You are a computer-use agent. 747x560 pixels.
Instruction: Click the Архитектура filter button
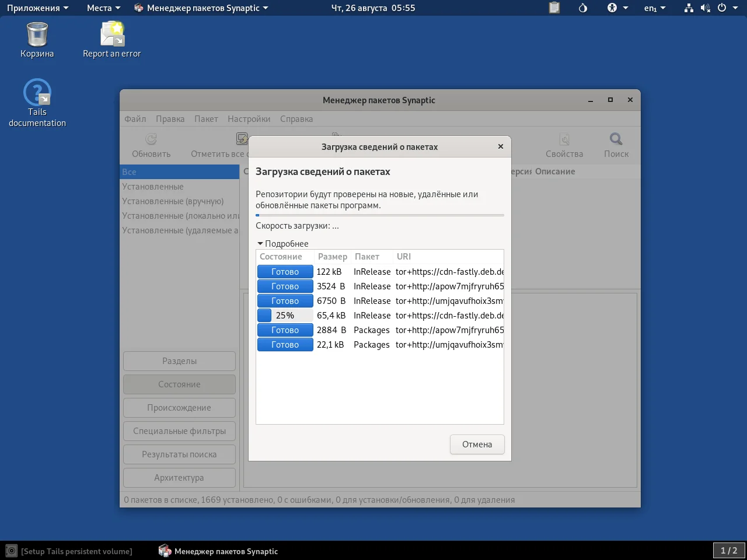[x=179, y=478]
